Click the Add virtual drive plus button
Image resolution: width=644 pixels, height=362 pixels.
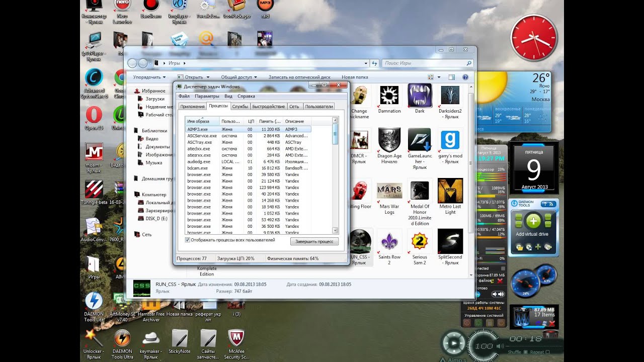point(533,221)
